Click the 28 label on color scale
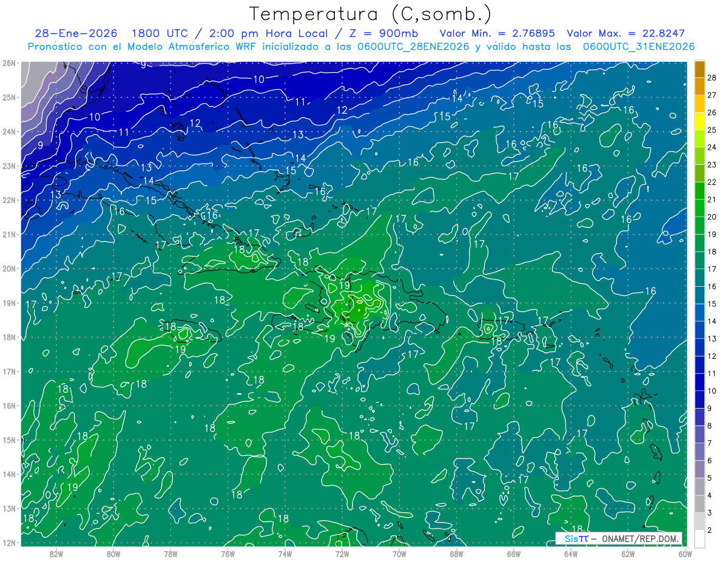Screen dimensions: 728x562 pos(712,78)
